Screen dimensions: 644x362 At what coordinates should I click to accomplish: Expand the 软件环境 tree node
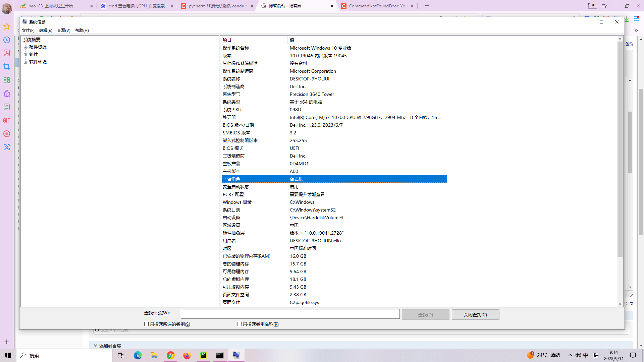(25, 62)
